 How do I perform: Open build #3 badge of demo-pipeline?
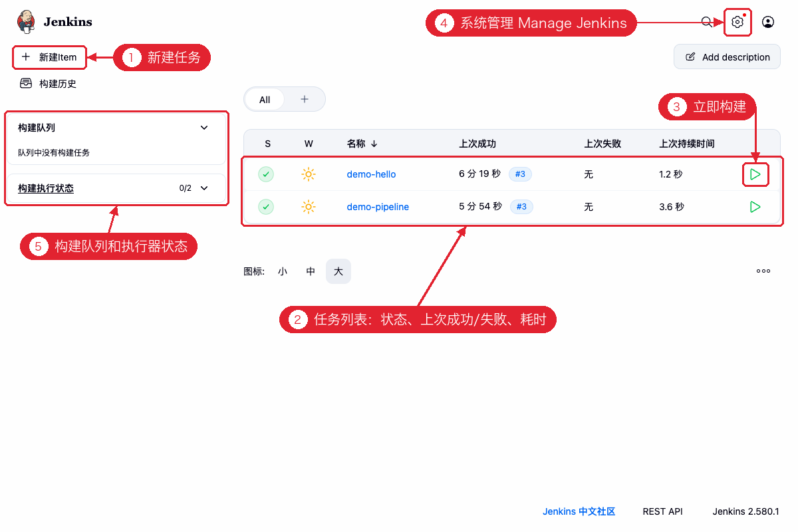click(521, 207)
